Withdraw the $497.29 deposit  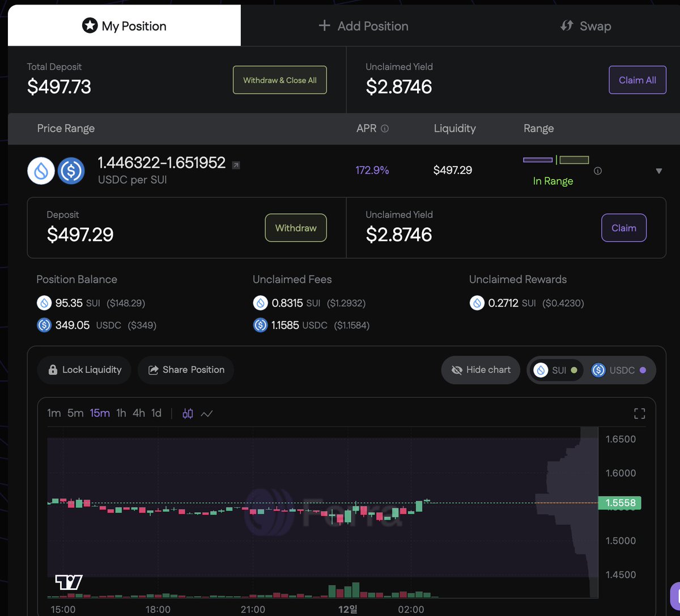(x=296, y=228)
